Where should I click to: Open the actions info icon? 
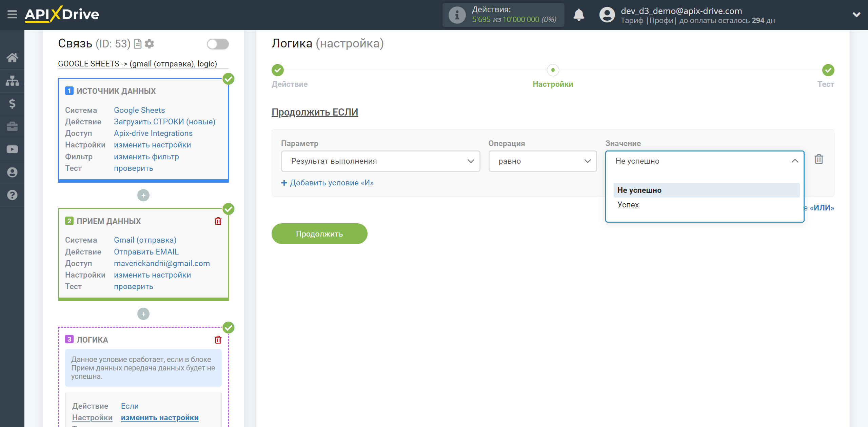(x=457, y=15)
